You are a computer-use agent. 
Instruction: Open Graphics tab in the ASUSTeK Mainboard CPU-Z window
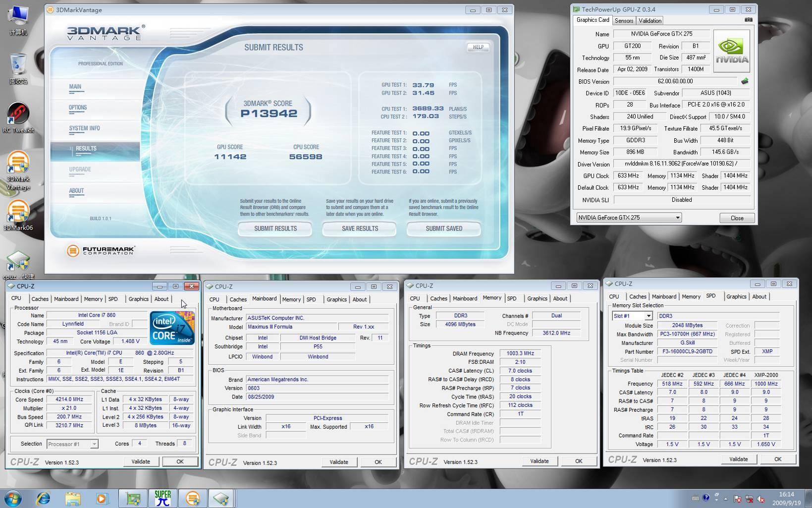336,299
